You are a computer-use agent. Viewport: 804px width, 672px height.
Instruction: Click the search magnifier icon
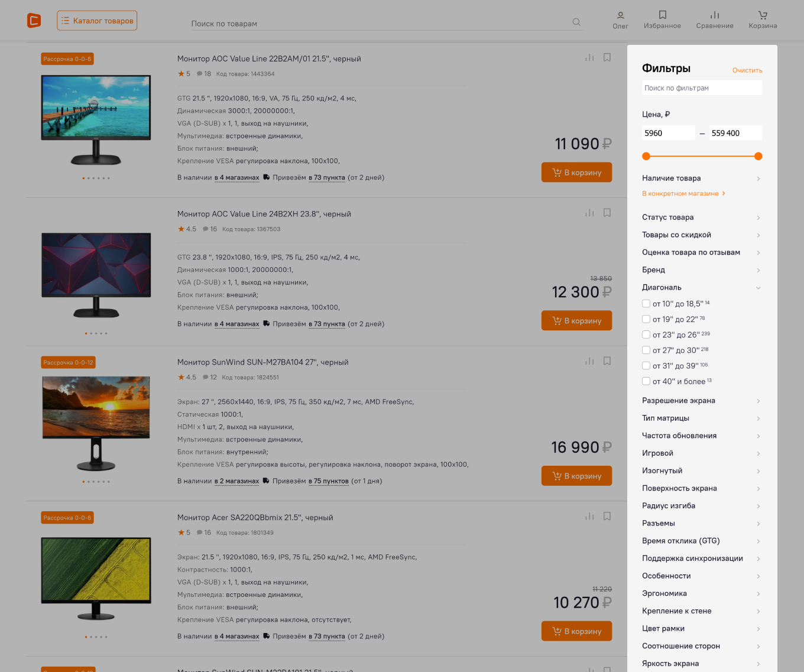pyautogui.click(x=576, y=22)
